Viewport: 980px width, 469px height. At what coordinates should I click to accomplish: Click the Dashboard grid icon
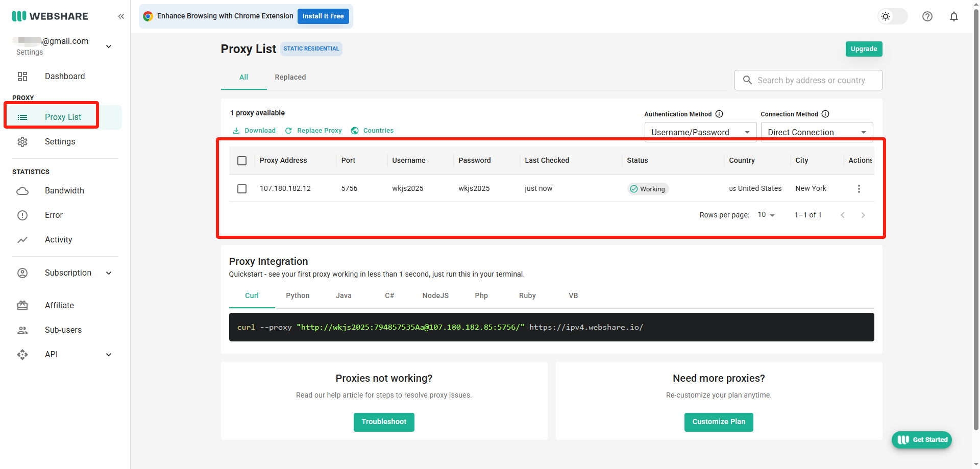point(22,77)
